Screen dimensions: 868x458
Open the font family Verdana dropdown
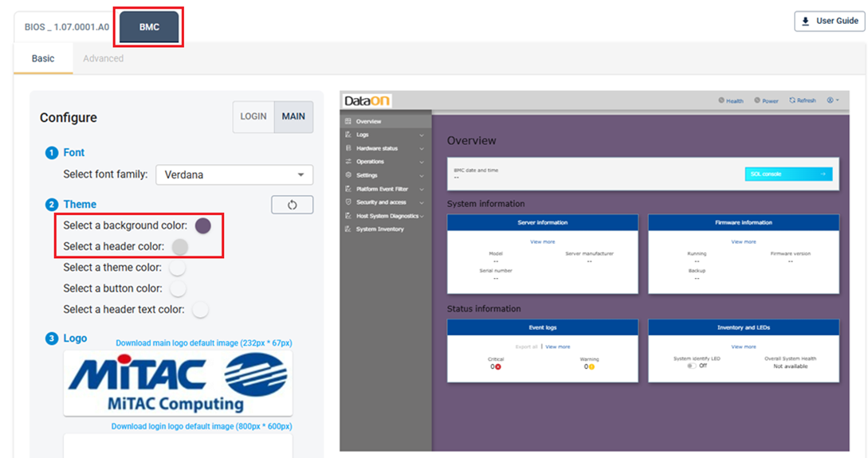[x=234, y=174]
